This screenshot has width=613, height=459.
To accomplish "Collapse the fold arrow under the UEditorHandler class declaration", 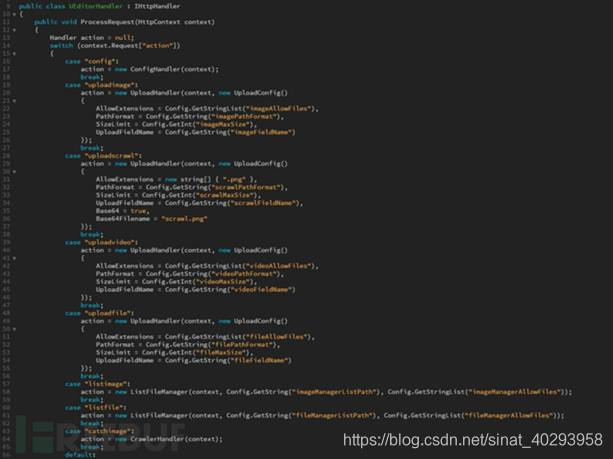I will click(14, 14).
